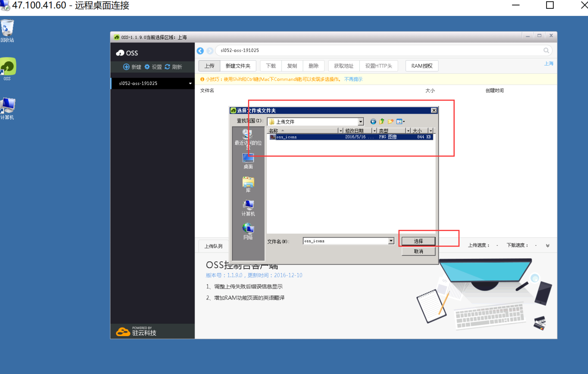The width and height of the screenshot is (588, 374).
Task: Select the oss_icons PNG file row
Action: coord(351,137)
